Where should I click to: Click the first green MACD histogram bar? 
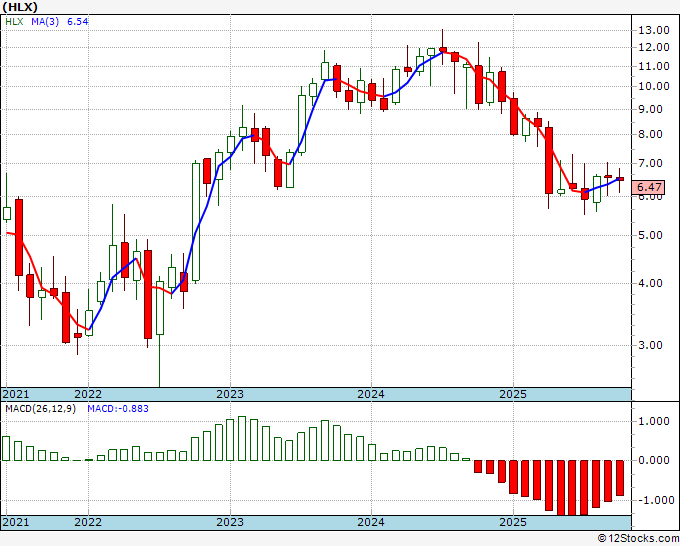[x=6, y=448]
